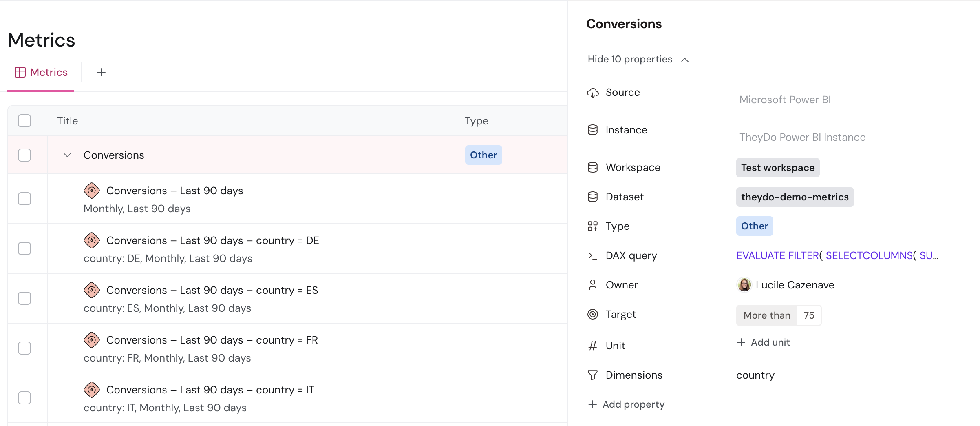Check the Conversions parent row checkbox
Screen dimensions: 980x426
[x=24, y=155]
